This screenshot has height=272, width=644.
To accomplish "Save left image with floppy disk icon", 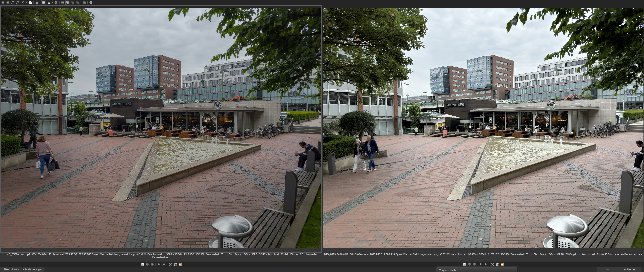I will [x=142, y=264].
